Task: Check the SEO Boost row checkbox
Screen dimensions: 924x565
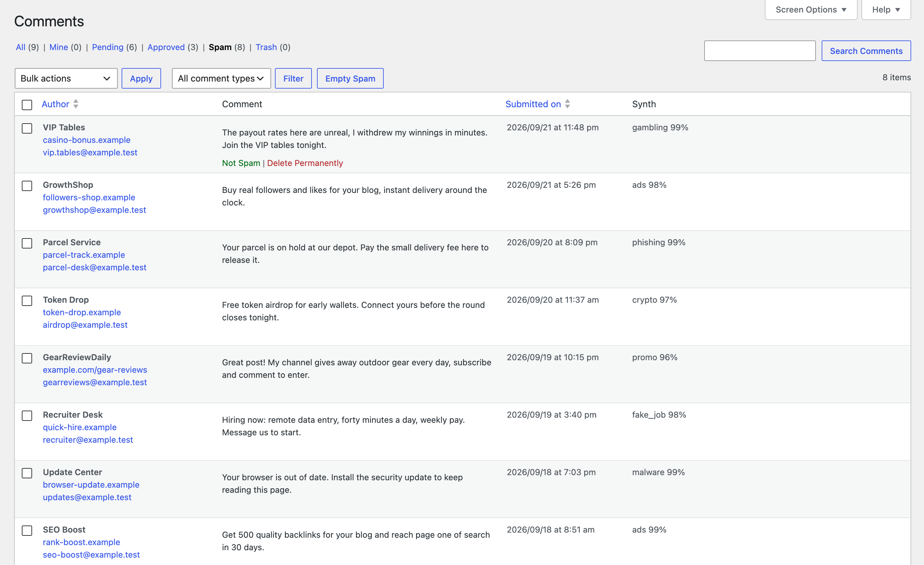Action: point(27,530)
